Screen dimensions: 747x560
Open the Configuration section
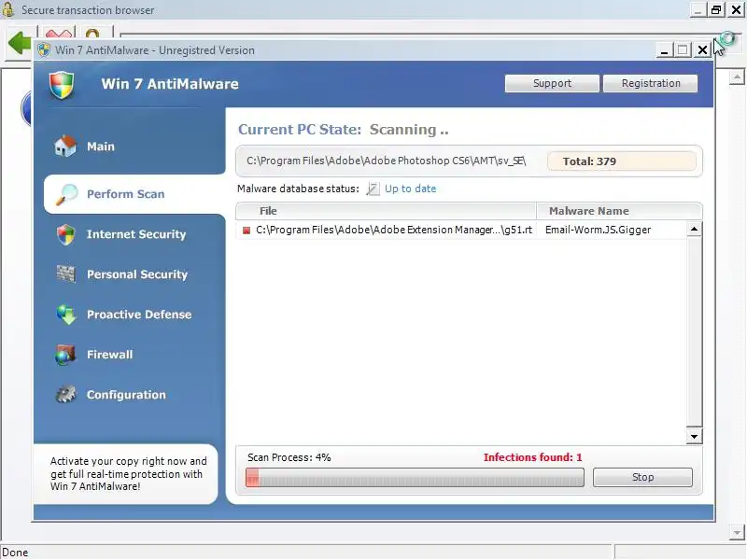pos(126,395)
